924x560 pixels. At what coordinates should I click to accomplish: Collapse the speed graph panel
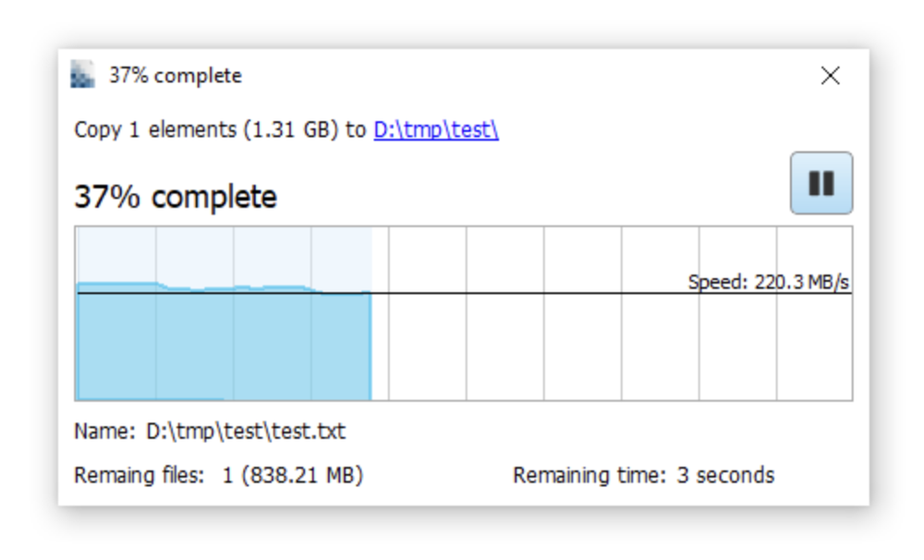pyautogui.click(x=462, y=314)
